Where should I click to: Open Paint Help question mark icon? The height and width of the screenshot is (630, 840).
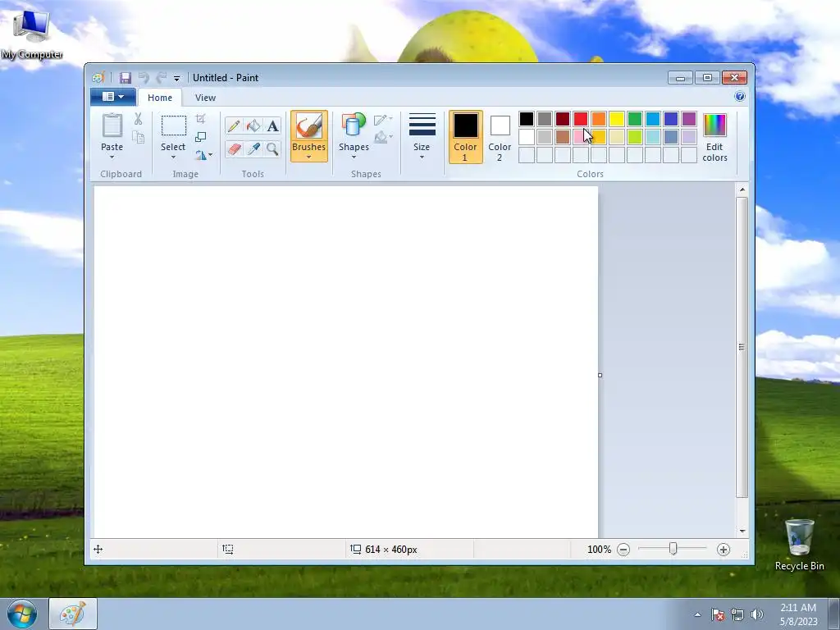pyautogui.click(x=740, y=97)
